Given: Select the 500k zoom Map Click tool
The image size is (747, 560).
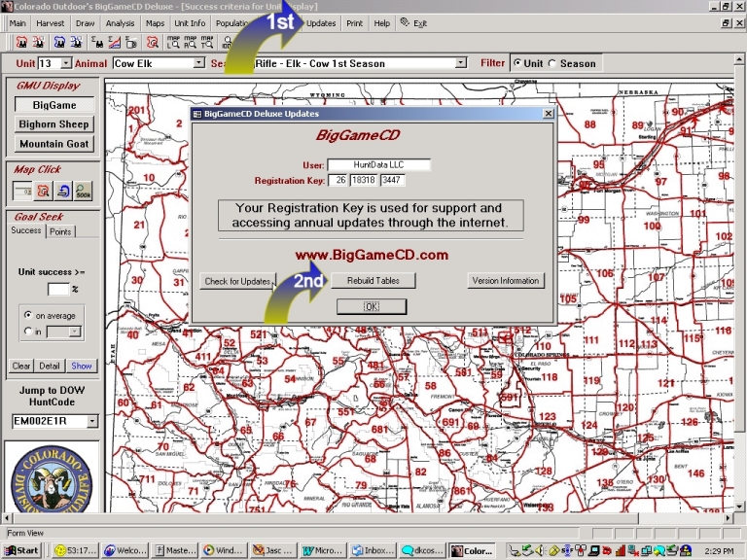Looking at the screenshot, I should point(84,191).
